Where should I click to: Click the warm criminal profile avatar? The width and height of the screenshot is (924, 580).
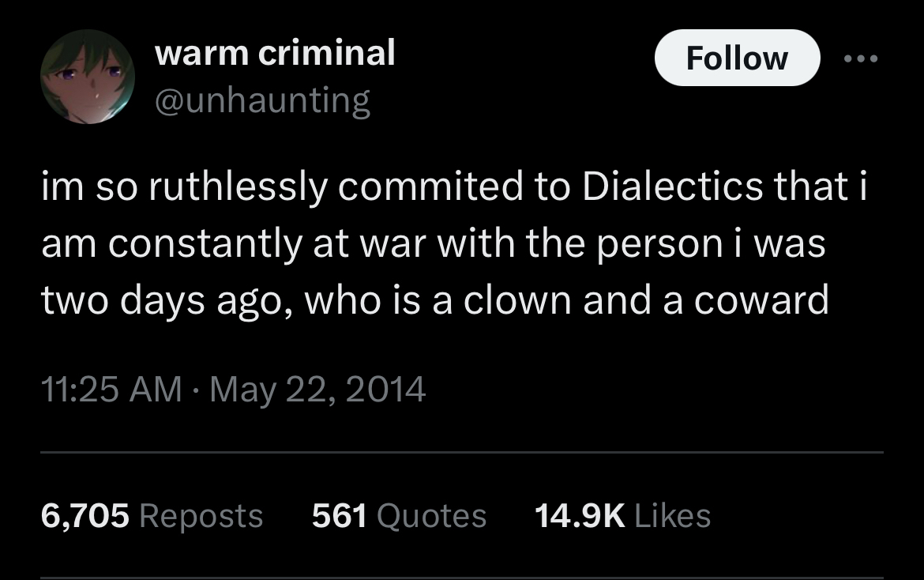[x=88, y=77]
